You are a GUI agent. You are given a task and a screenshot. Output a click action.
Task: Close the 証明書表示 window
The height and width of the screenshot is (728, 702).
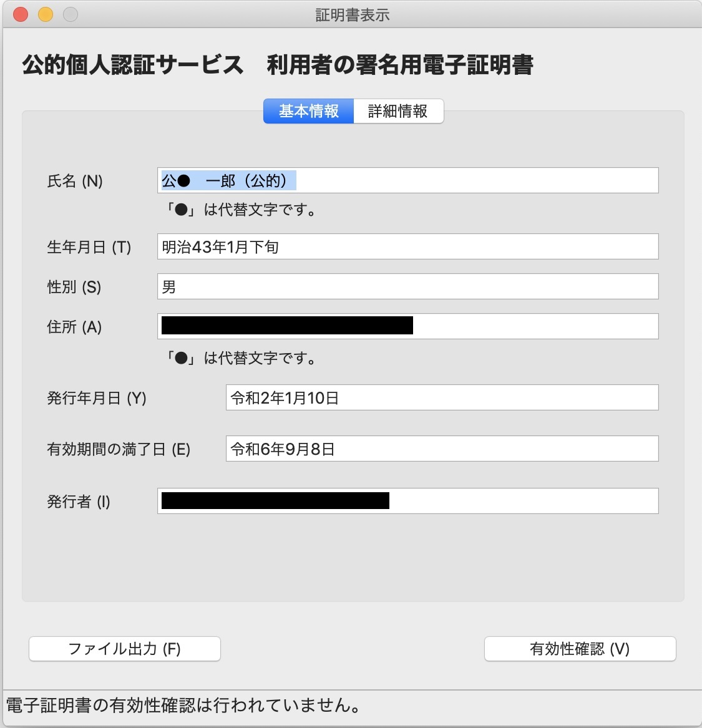(x=19, y=13)
